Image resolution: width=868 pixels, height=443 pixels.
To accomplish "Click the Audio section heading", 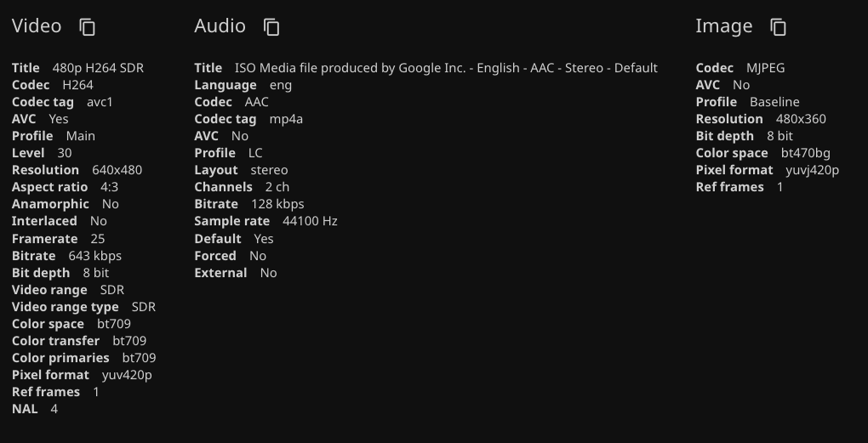I will [220, 26].
